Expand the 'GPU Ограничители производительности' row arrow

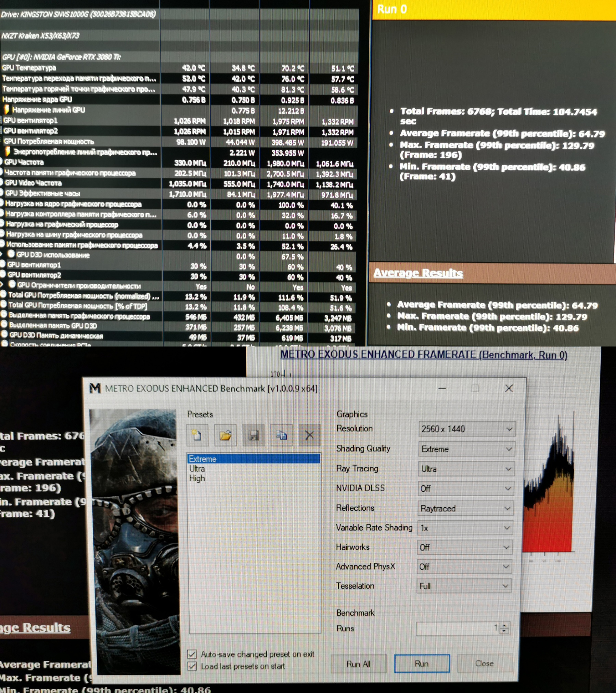click(x=2, y=284)
